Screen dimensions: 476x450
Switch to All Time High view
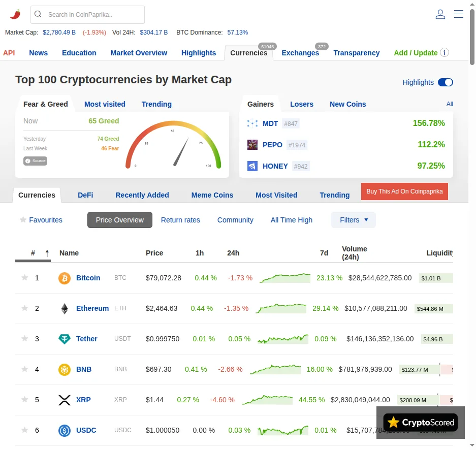click(292, 220)
